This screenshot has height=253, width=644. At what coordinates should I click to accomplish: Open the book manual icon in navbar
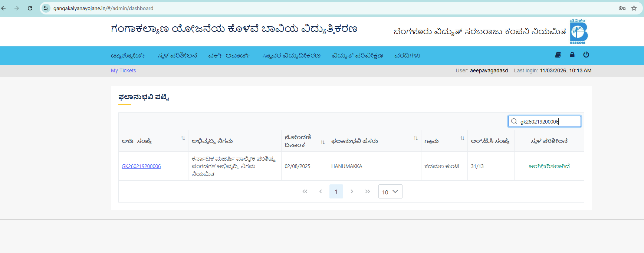click(558, 55)
